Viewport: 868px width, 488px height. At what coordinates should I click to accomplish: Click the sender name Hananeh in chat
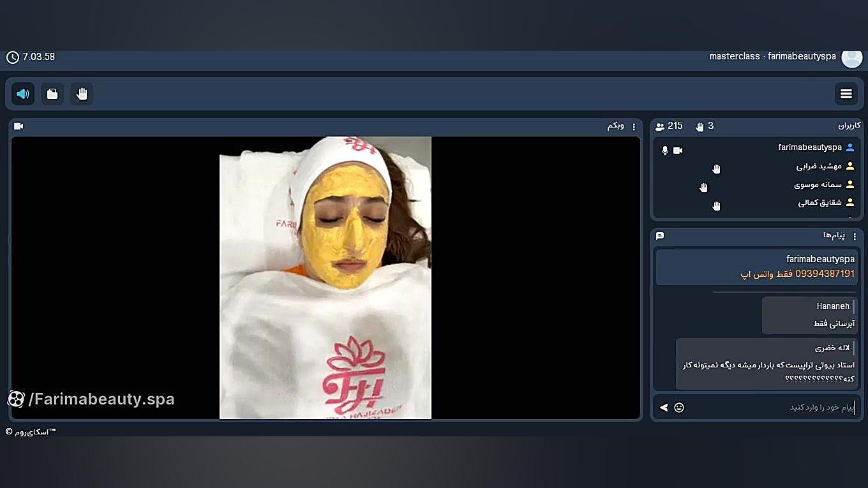click(x=833, y=306)
